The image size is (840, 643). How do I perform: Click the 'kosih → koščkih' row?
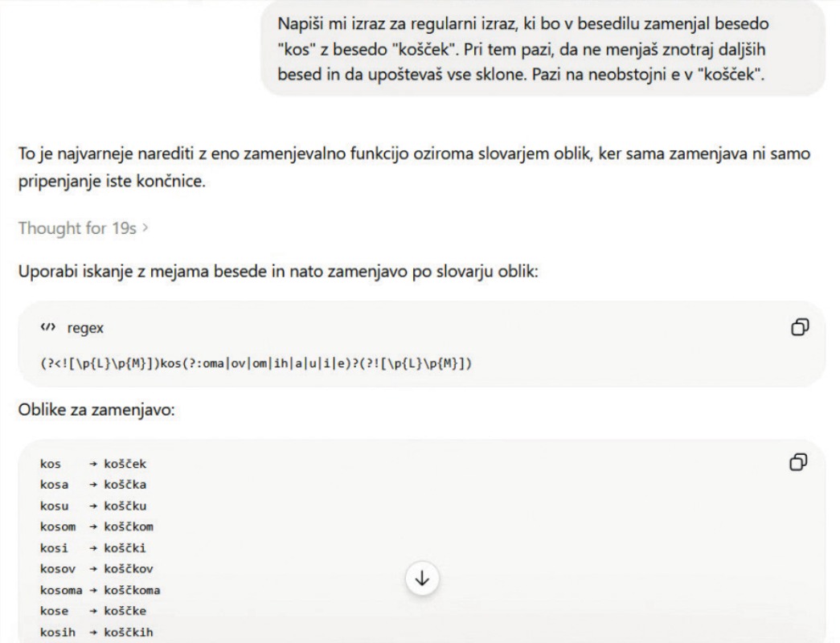pyautogui.click(x=97, y=633)
